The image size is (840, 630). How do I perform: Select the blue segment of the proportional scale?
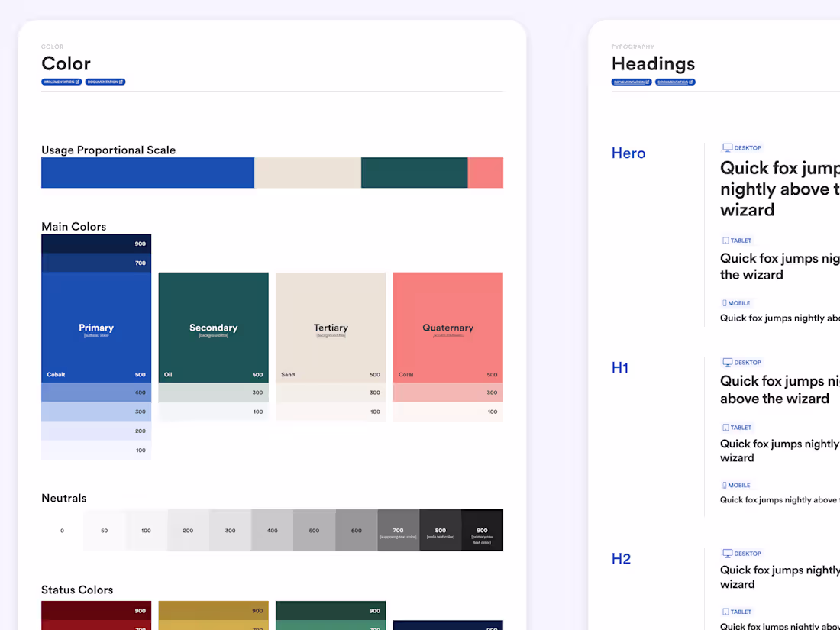(x=148, y=173)
